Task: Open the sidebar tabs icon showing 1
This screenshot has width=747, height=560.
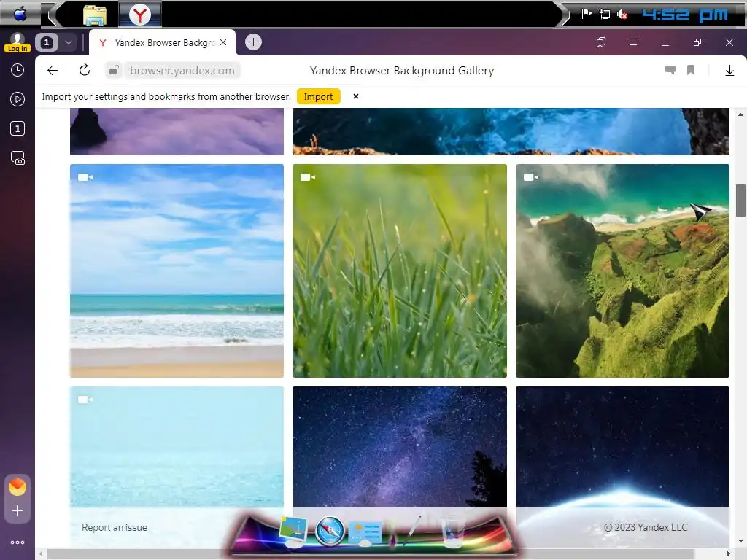Action: (18, 128)
